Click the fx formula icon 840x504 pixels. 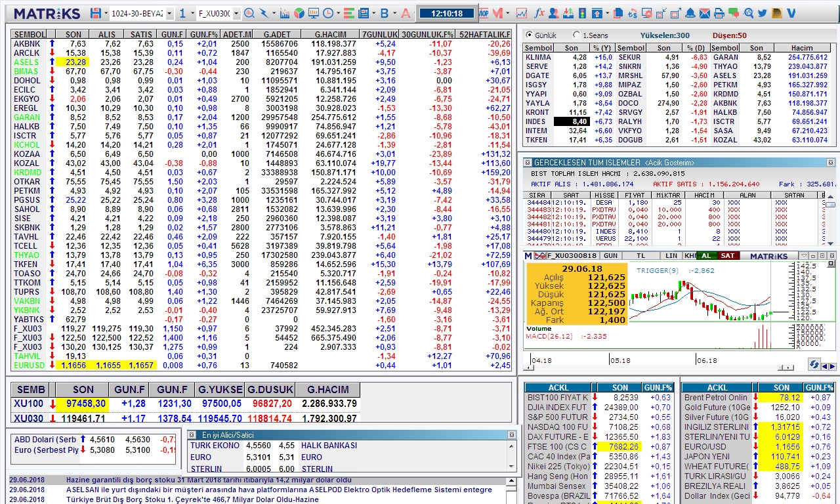coord(539,13)
